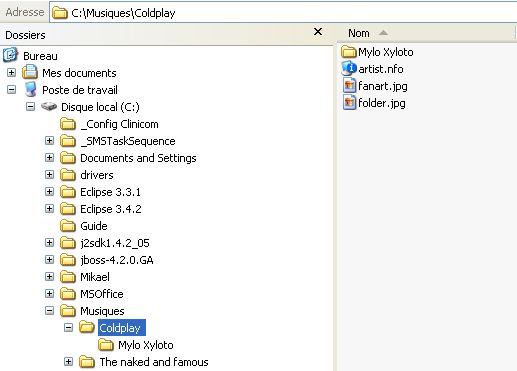Image resolution: width=517 pixels, height=371 pixels.
Task: Click the MSOffice folder icon
Action: click(x=68, y=294)
